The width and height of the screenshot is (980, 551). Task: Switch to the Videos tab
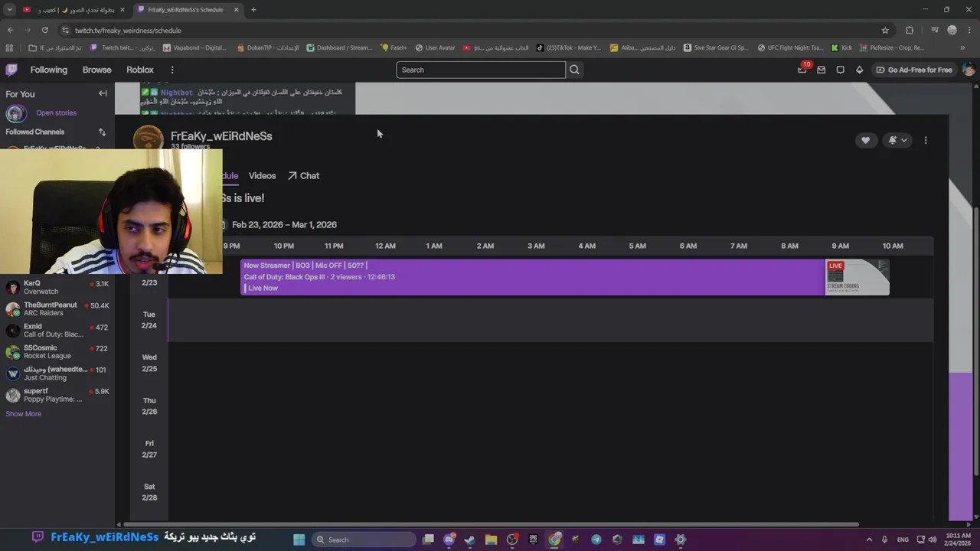click(x=262, y=176)
